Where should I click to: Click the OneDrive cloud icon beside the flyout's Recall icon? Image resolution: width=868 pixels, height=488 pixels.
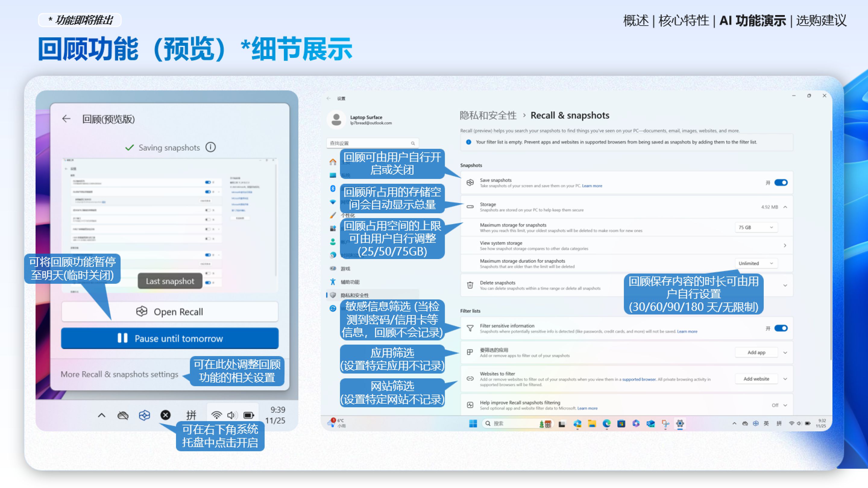(x=123, y=415)
